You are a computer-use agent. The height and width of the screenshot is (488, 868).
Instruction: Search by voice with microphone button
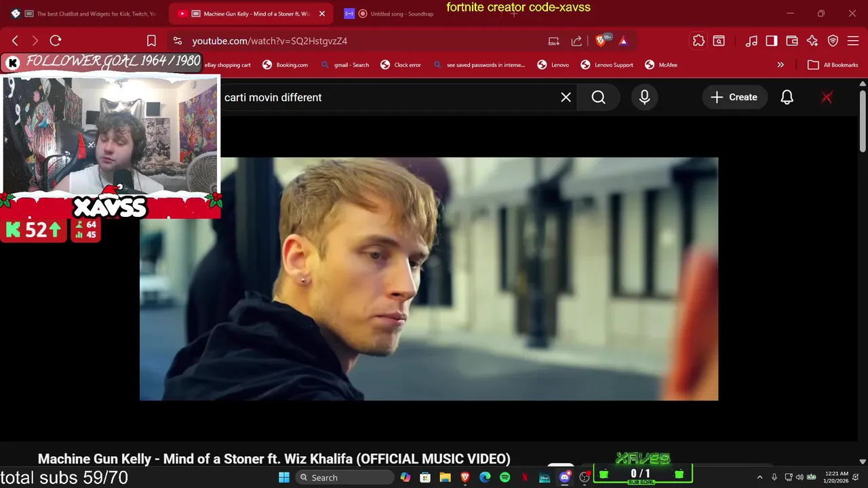click(x=644, y=98)
